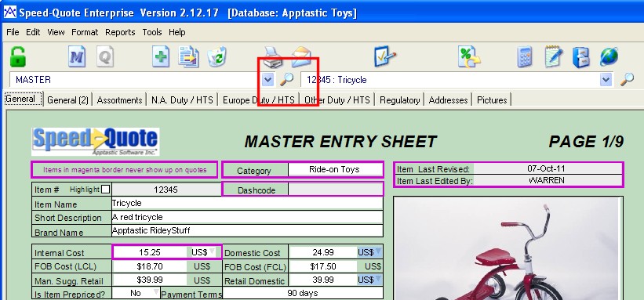Add a new item with the green plus icon
Screen dimensions: 644x300
tap(161, 56)
